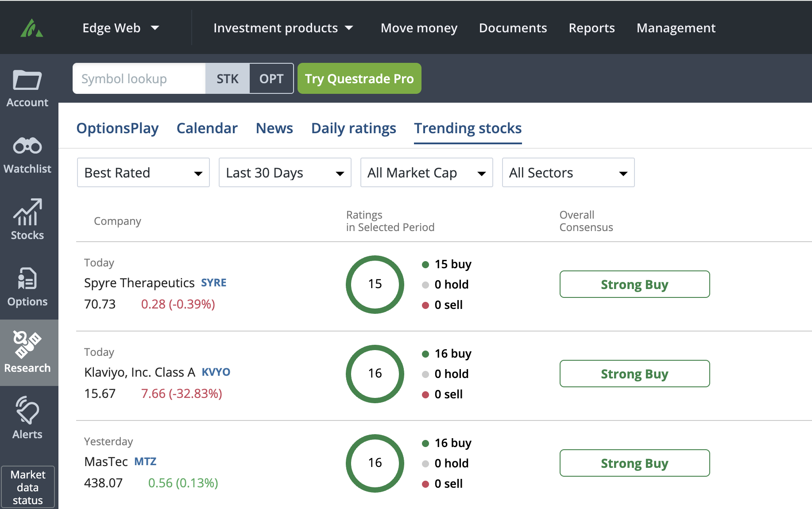Open Documents menu

click(513, 28)
